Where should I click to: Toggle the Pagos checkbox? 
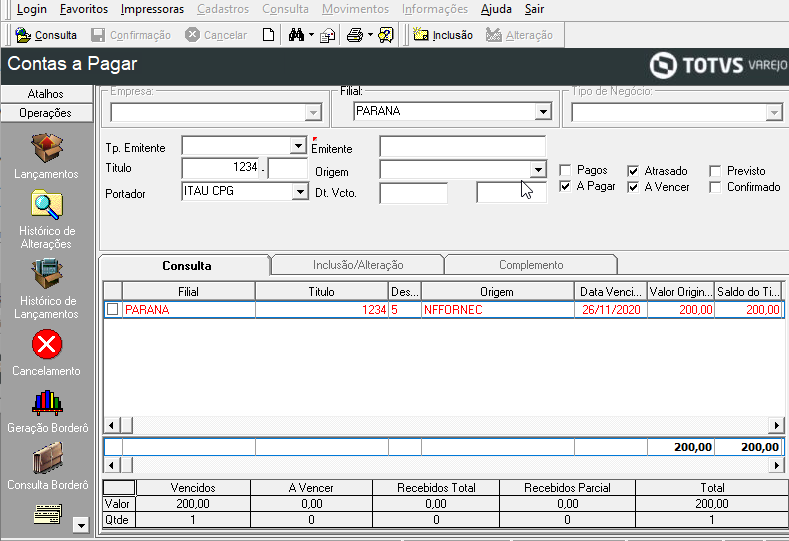pyautogui.click(x=566, y=171)
